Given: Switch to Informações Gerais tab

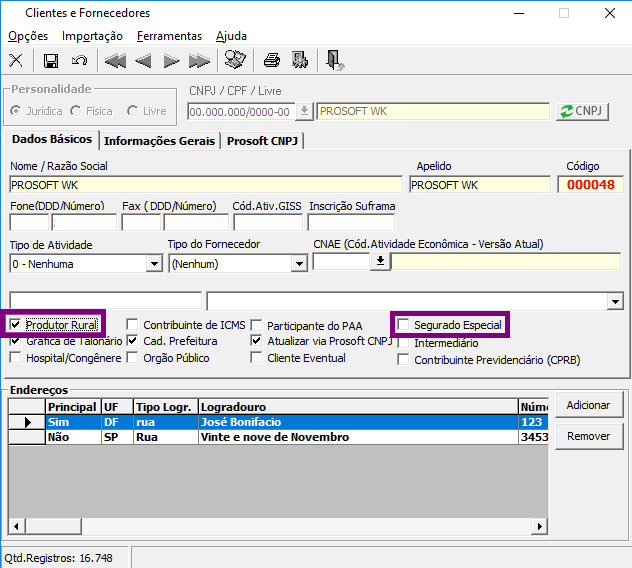Looking at the screenshot, I should pyautogui.click(x=159, y=141).
